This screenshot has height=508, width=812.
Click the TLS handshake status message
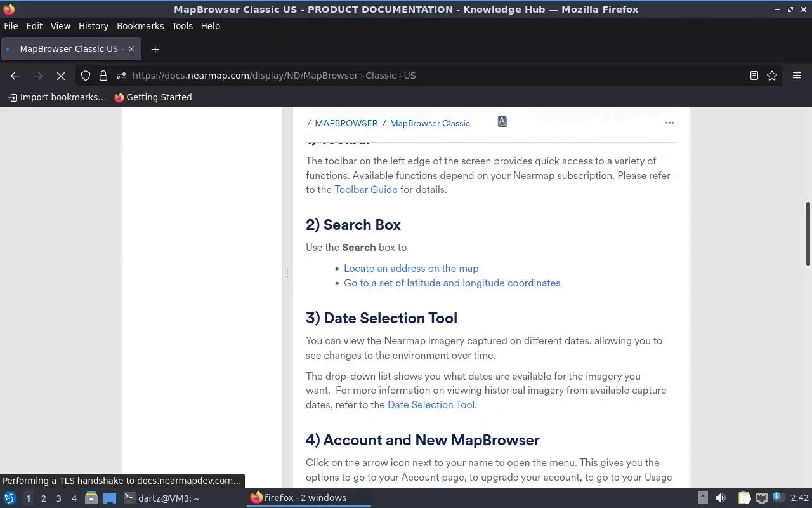pyautogui.click(x=122, y=481)
